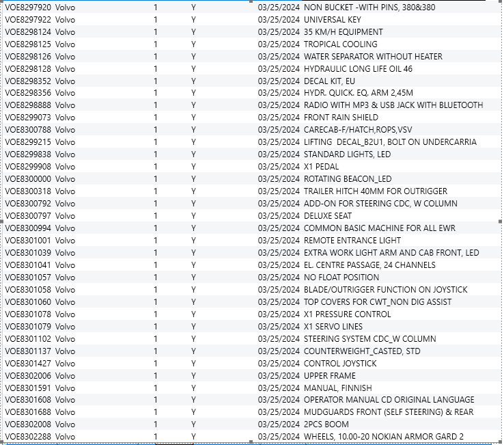
Task: Select part number VOE8299838
Action: click(28, 154)
